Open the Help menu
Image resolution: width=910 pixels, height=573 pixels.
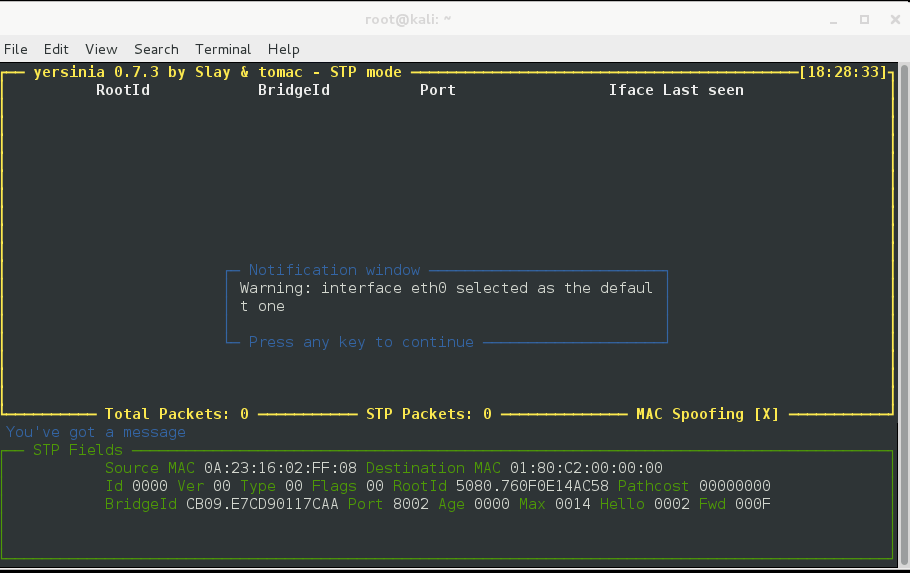tap(283, 49)
